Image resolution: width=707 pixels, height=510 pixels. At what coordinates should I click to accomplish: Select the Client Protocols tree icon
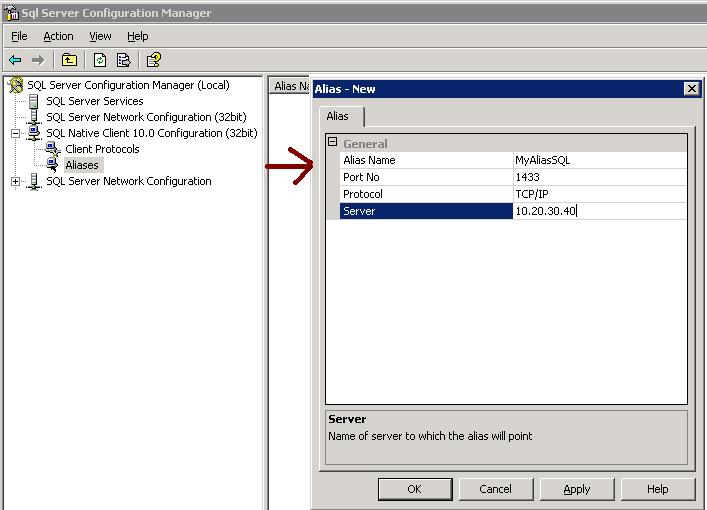53,149
